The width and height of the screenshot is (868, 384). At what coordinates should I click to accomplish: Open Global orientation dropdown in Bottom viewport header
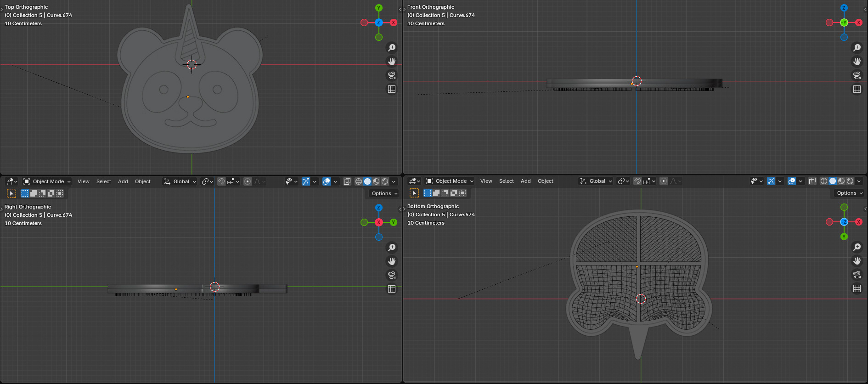click(x=596, y=181)
